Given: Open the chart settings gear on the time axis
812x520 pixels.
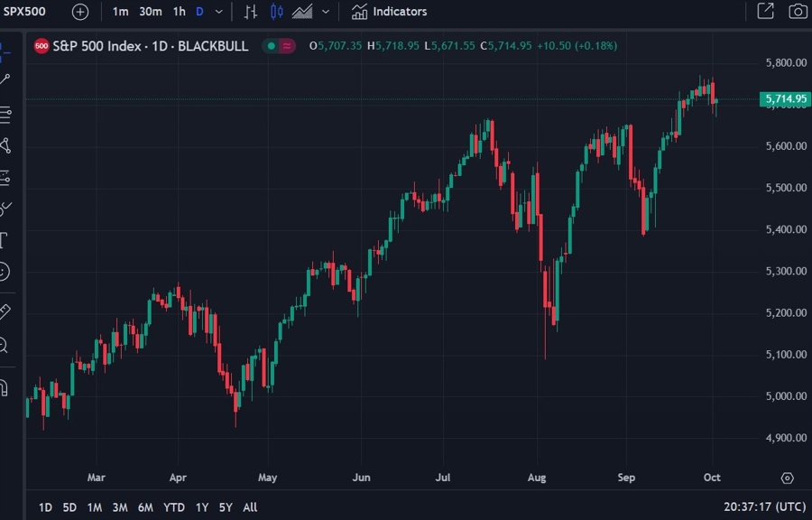Looking at the screenshot, I should (x=787, y=478).
